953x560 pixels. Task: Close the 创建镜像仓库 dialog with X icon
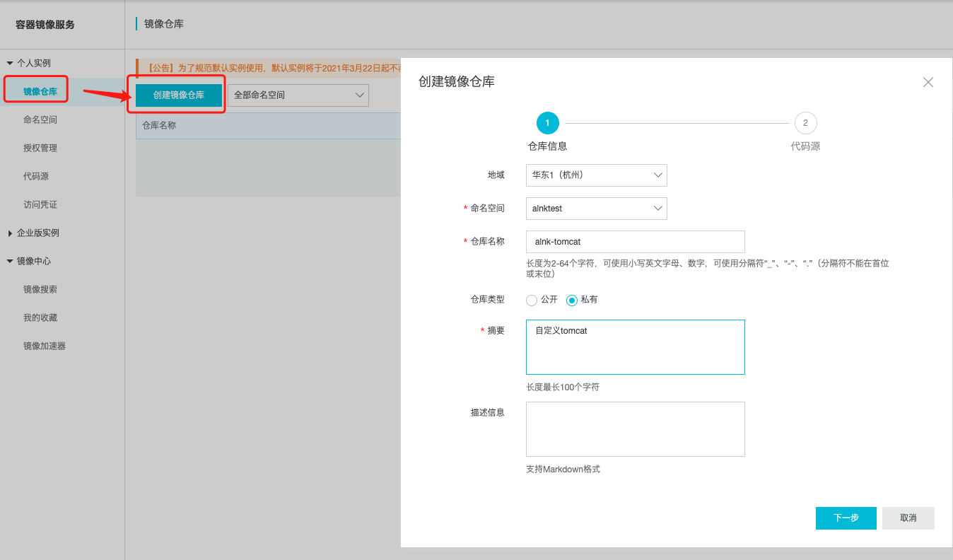tap(928, 82)
